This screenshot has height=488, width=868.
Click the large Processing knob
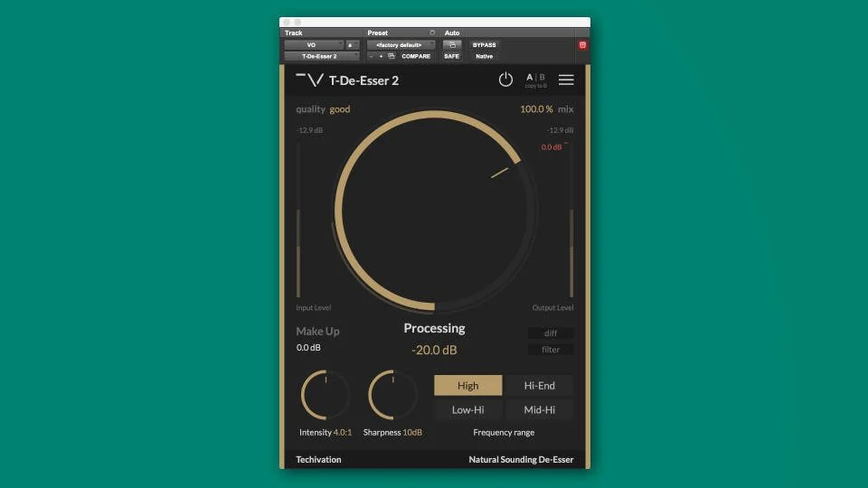tap(435, 211)
